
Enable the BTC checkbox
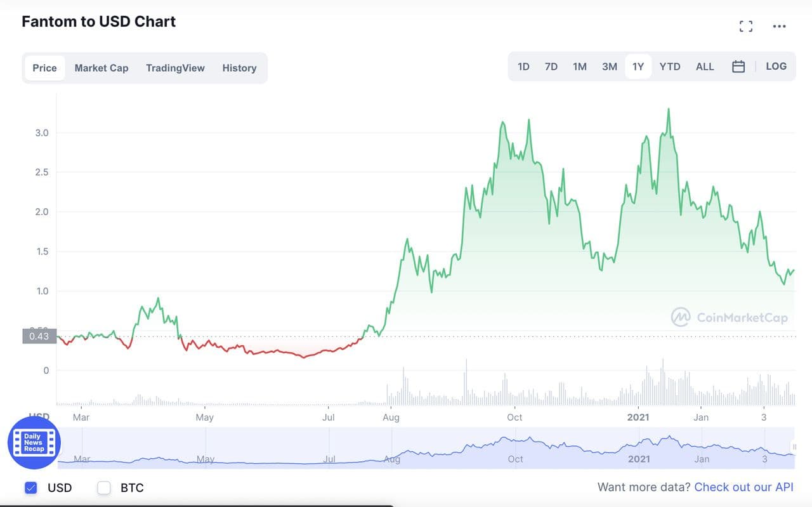104,488
